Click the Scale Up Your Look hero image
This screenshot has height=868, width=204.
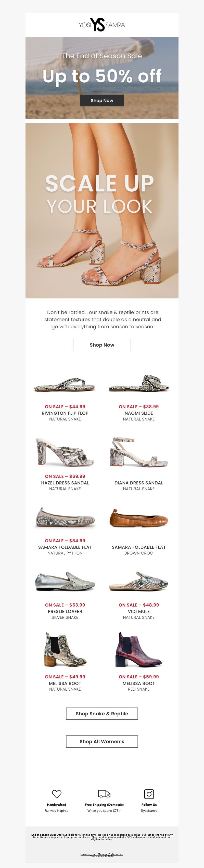click(x=102, y=211)
